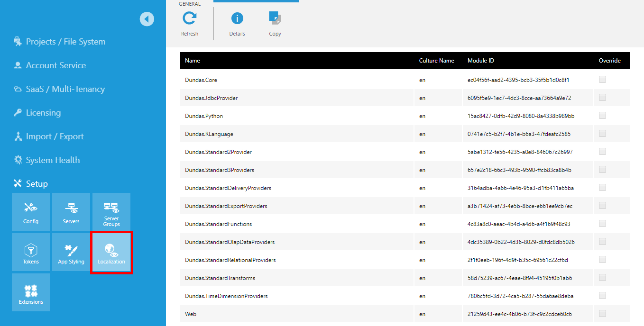This screenshot has height=326, width=644.
Task: Enable Override for Dundas.Core
Action: [602, 79]
